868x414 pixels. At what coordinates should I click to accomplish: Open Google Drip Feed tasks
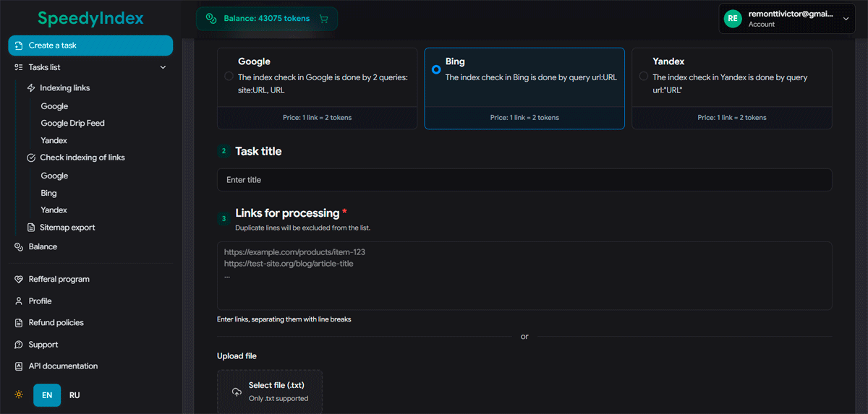72,124
